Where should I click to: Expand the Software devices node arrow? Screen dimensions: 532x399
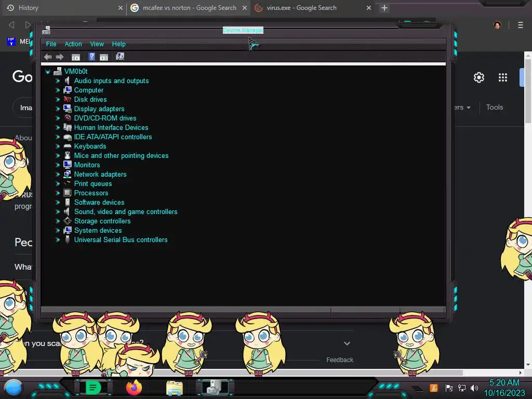[x=58, y=202]
